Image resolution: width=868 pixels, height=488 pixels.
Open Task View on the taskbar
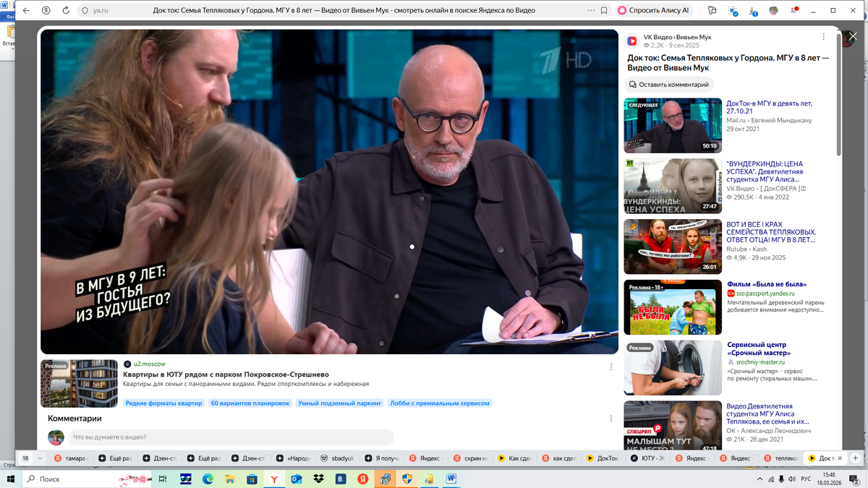(163, 479)
